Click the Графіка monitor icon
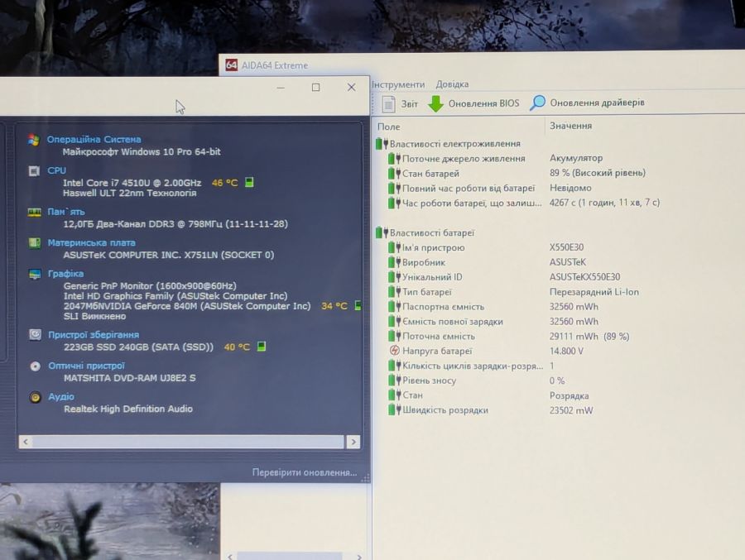745x560 pixels. coord(35,274)
